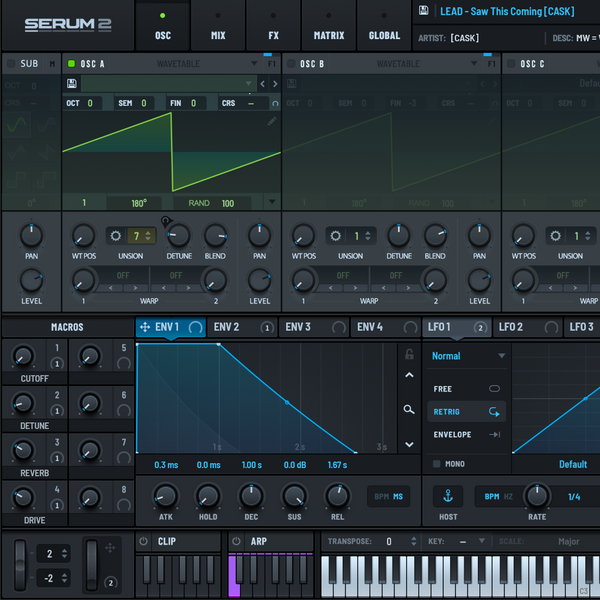Click pitch wheel drag-modulation icon
Image resolution: width=600 pixels, height=600 pixels.
pyautogui.click(x=110, y=548)
